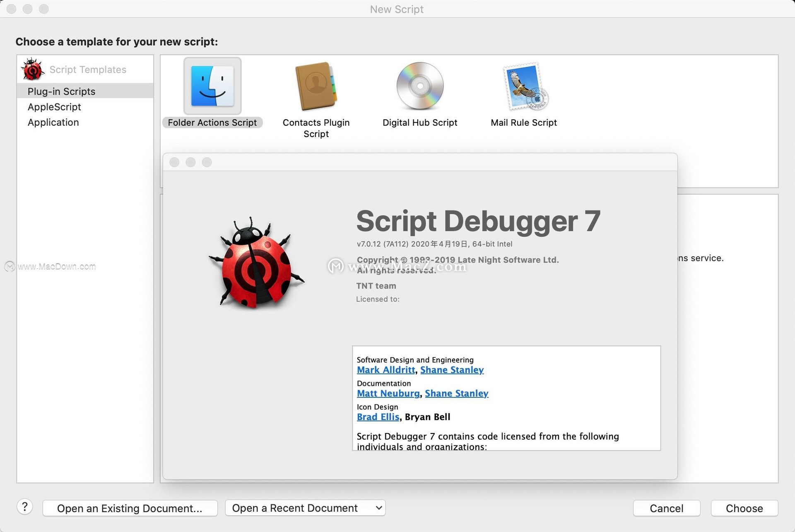Click the help question mark button
795x532 pixels.
25,507
